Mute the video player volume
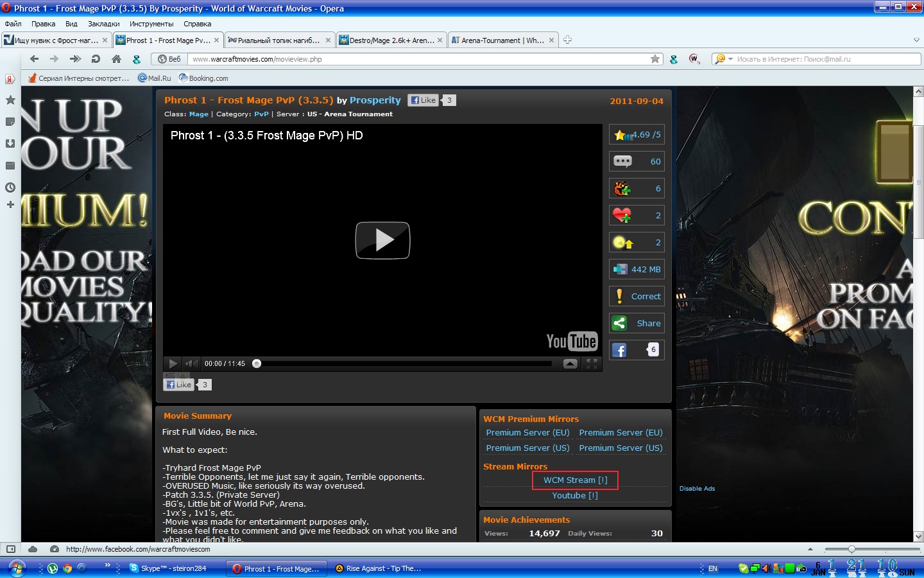This screenshot has height=578, width=924. pyautogui.click(x=191, y=363)
